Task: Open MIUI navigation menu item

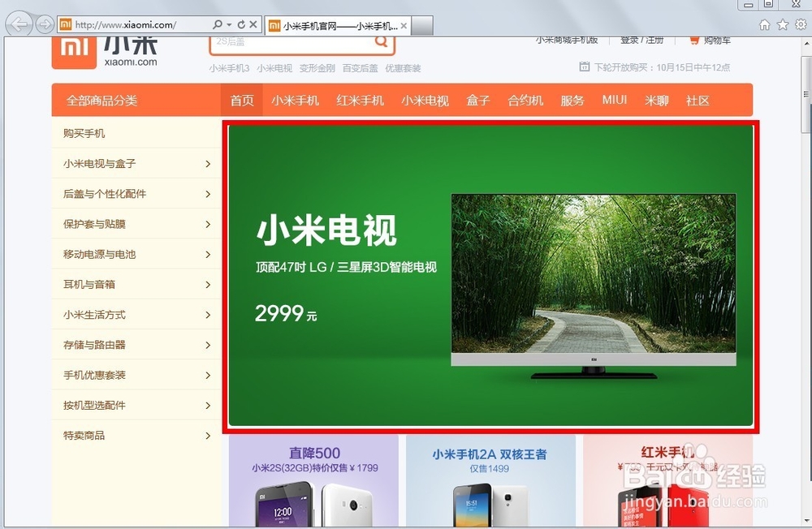Action: click(x=614, y=100)
